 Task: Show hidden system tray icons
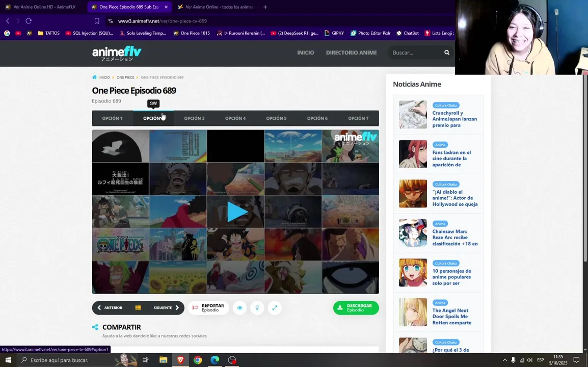(x=505, y=360)
